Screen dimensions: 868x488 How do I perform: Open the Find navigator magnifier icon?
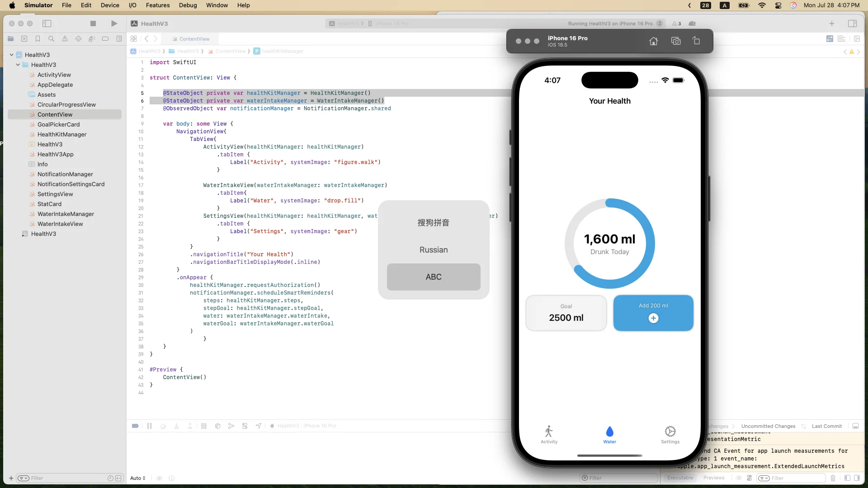point(51,39)
